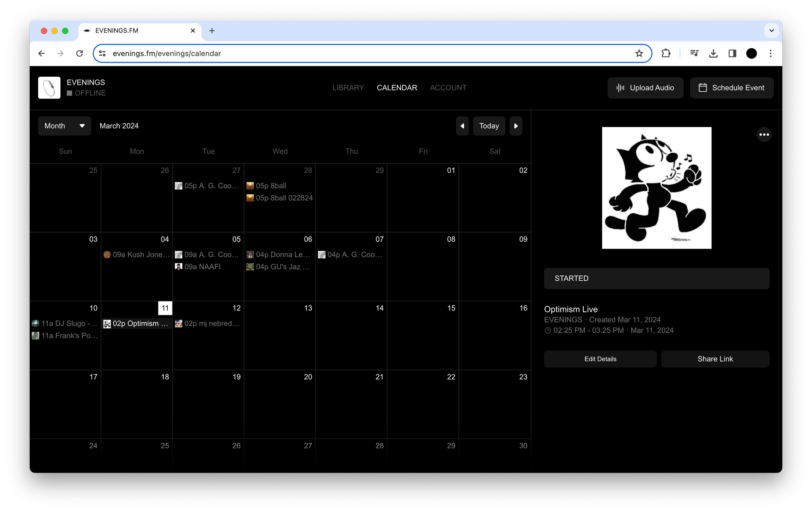This screenshot has height=512, width=812.
Task: Open Chrome three-dot menu
Action: pyautogui.click(x=770, y=54)
